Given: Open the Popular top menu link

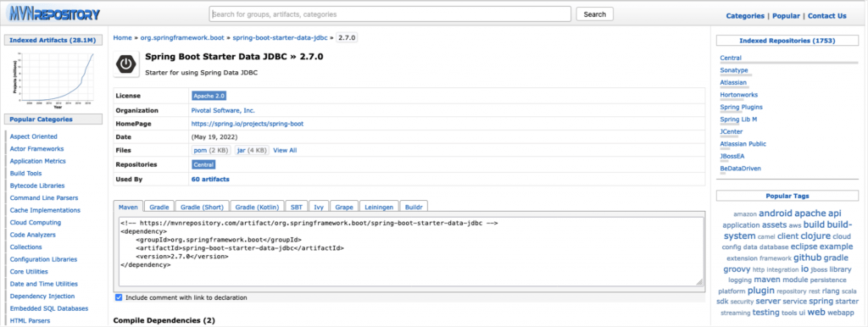Looking at the screenshot, I should pos(786,15).
